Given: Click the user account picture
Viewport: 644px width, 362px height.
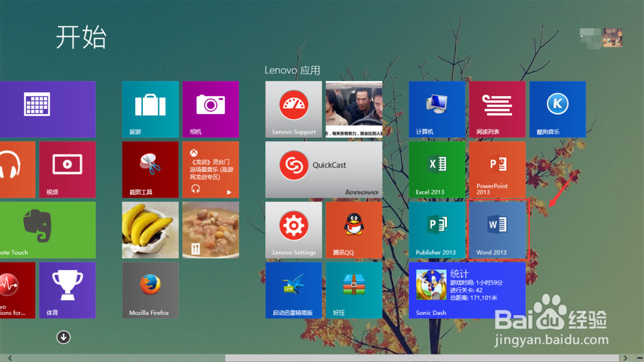Looking at the screenshot, I should (612, 38).
